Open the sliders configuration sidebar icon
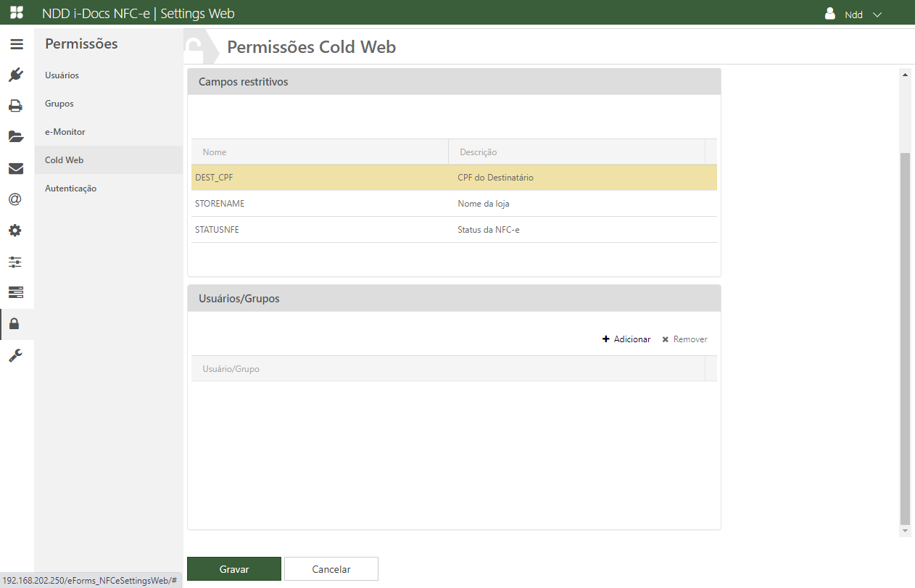 pyautogui.click(x=16, y=262)
